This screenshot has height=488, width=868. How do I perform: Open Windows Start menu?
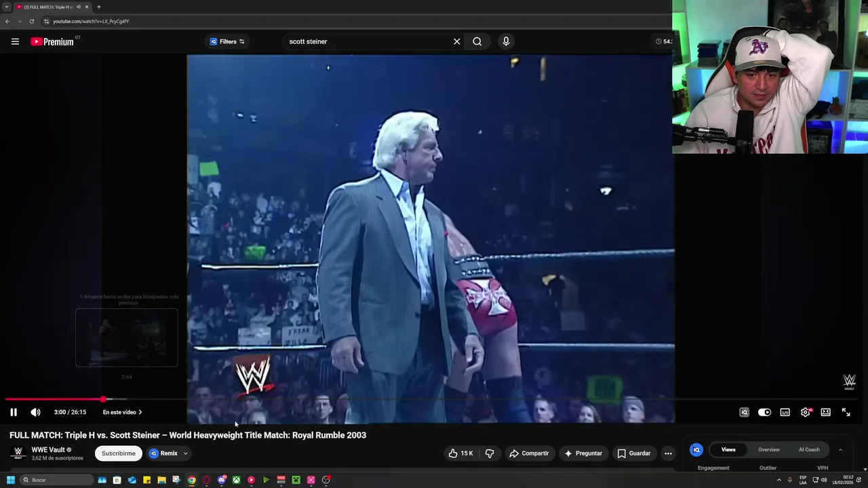click(x=10, y=480)
